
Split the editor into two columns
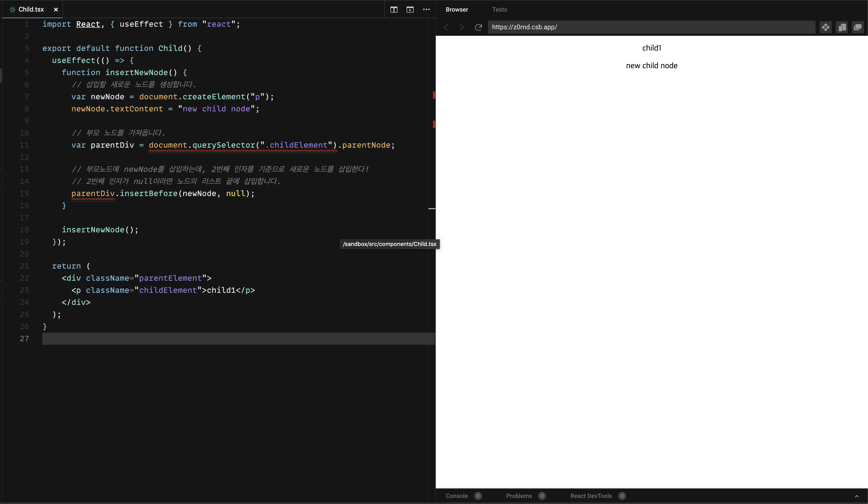pos(394,10)
